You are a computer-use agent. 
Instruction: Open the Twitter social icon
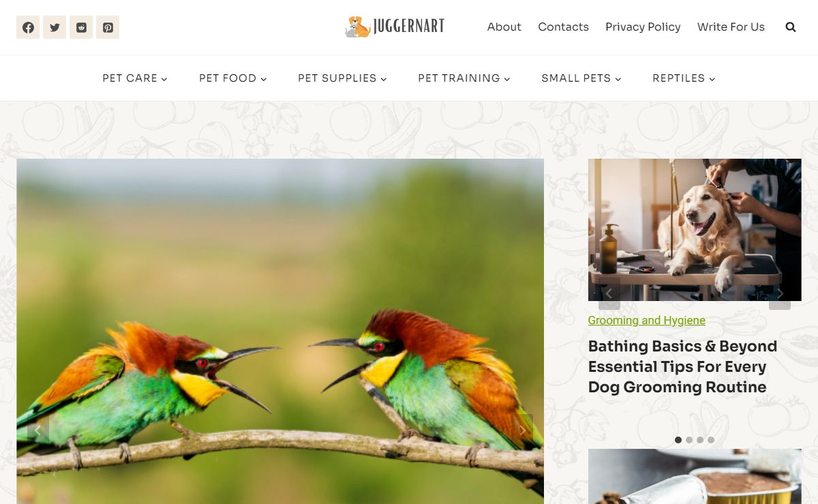pos(55,27)
